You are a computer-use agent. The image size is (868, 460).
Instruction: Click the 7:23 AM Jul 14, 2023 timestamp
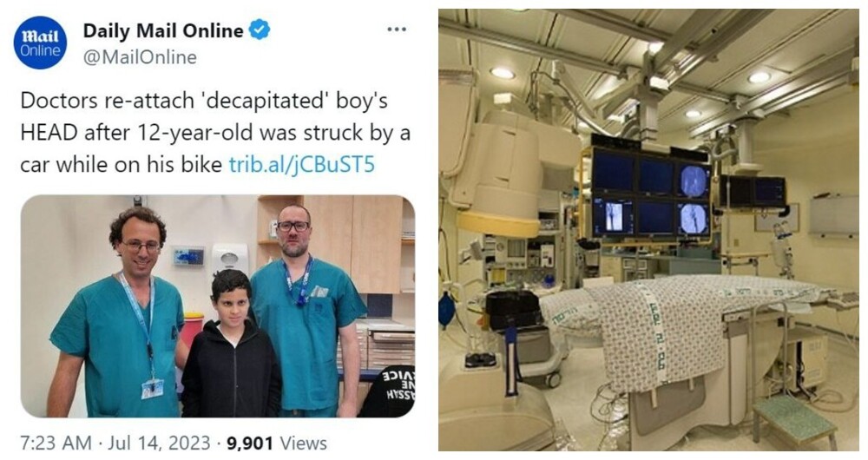(x=115, y=443)
